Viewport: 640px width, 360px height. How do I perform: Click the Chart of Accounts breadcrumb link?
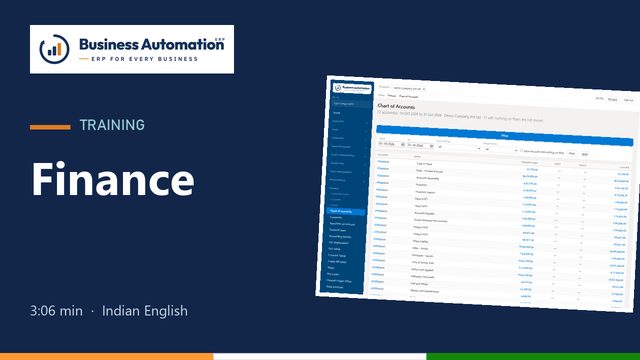tap(409, 97)
